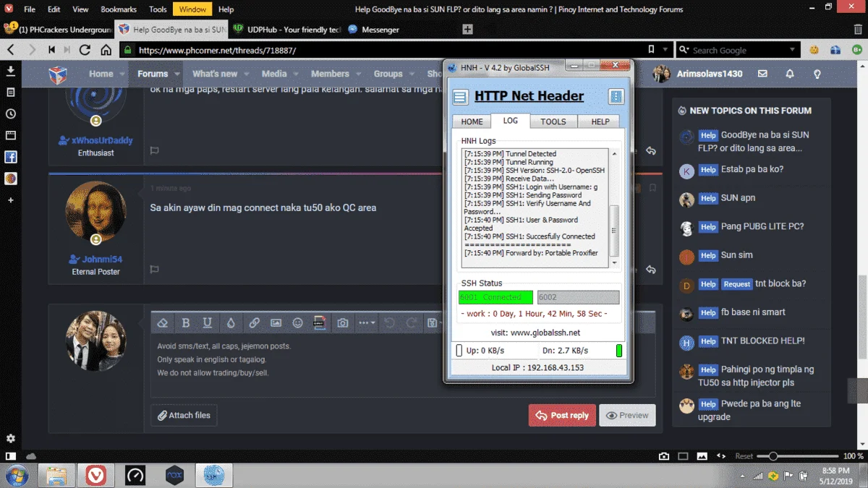Open address bar URL dropdown arrow
Screen dimensions: 868x488
tap(666, 50)
